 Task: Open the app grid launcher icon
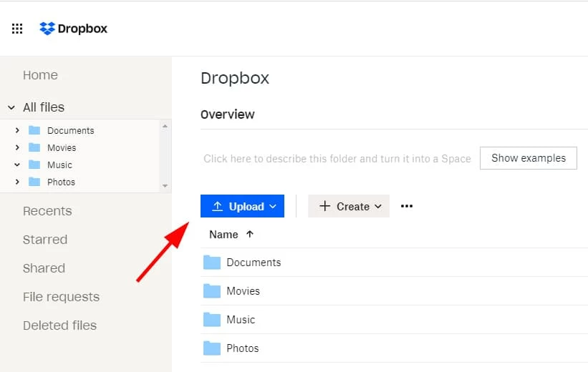[x=17, y=29]
